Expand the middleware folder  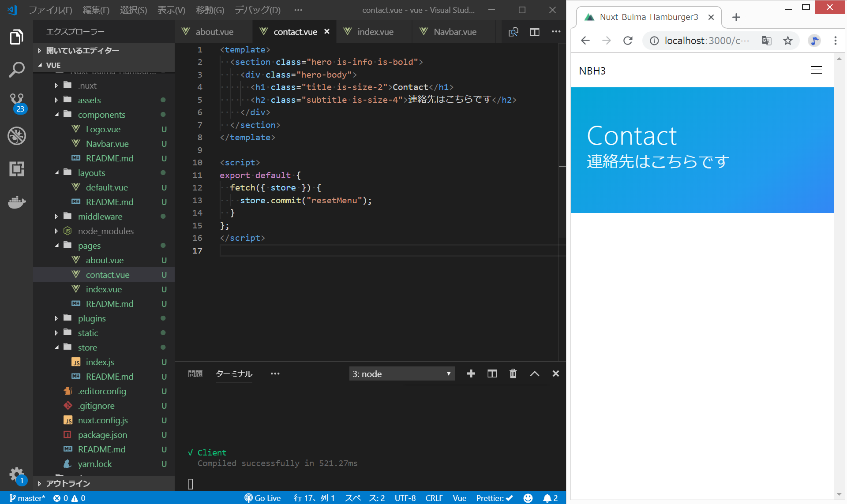[x=56, y=217]
